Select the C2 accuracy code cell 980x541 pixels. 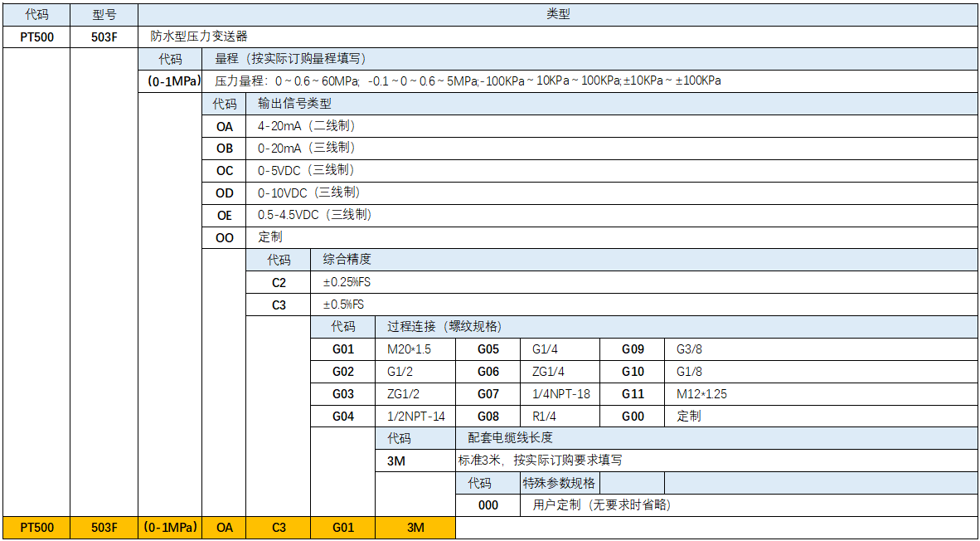279,282
